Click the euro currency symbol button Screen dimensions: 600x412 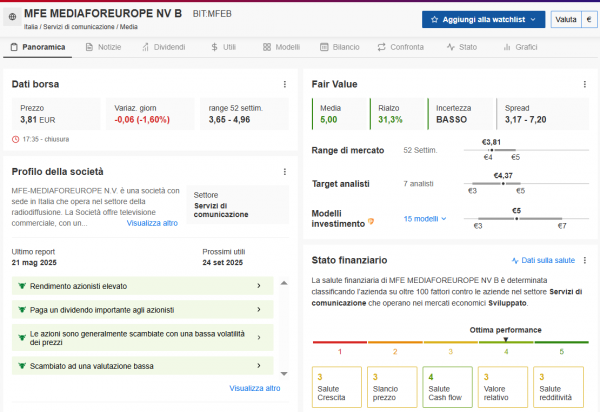[589, 20]
